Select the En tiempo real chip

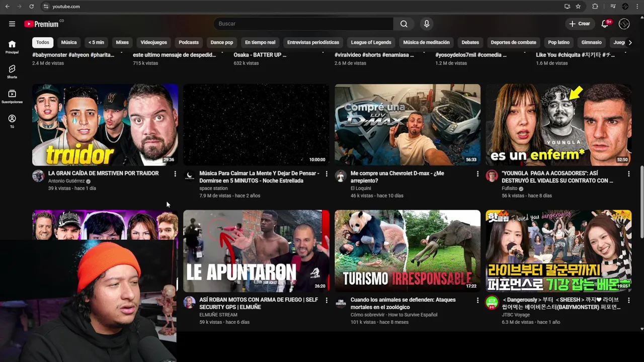coord(260,43)
